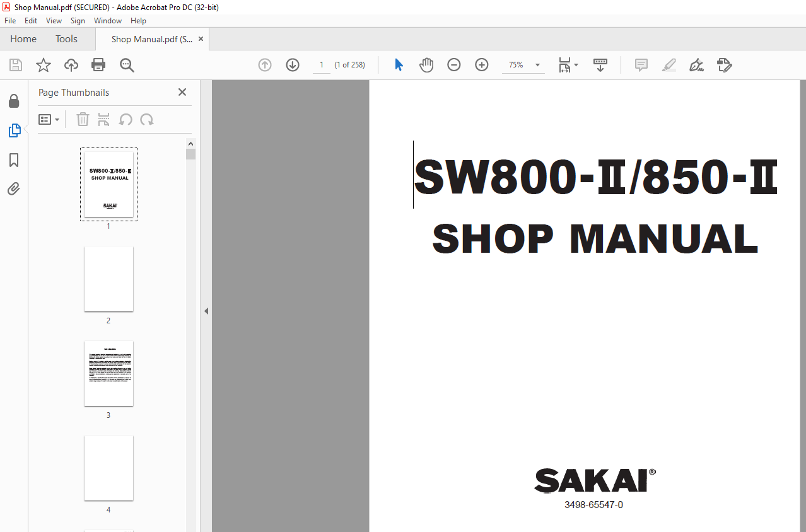This screenshot has height=532, width=806.
Task: Select the Highlight text pen
Action: tap(669, 65)
